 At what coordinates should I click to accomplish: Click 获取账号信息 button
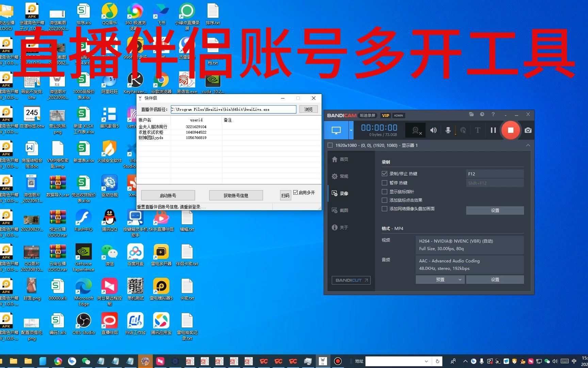coord(236,195)
